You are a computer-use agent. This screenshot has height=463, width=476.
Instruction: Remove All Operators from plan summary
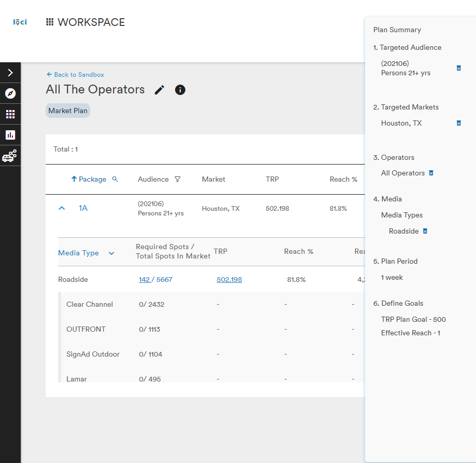(431, 173)
